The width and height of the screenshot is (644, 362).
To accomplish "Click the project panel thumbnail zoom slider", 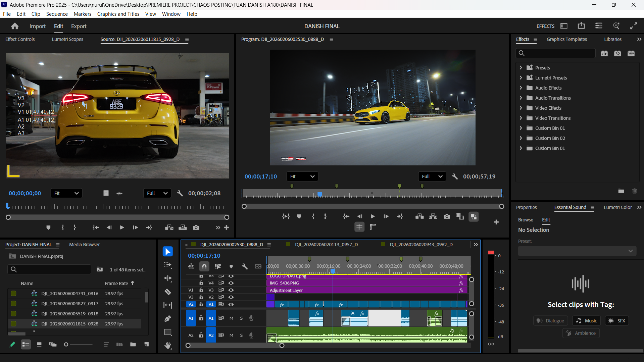I will (x=79, y=345).
